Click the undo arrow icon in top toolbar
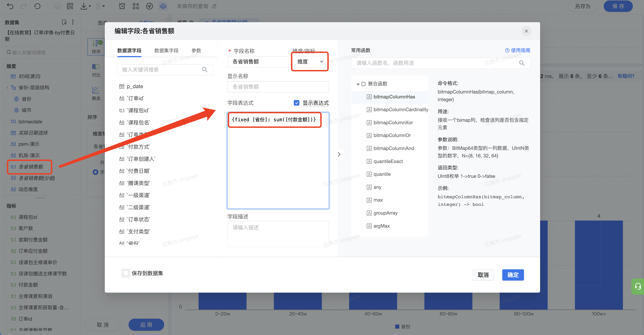Image resolution: width=644 pixels, height=335 pixels. point(10,6)
